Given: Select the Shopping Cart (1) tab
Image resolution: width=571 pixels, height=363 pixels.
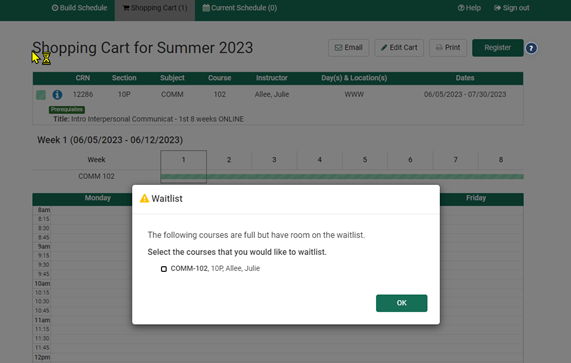Looking at the screenshot, I should [x=155, y=8].
